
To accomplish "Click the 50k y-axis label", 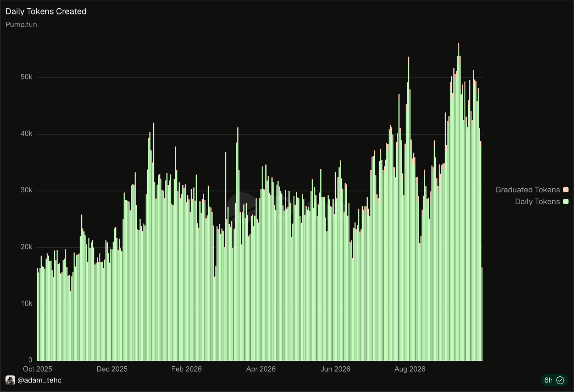I will coord(26,78).
